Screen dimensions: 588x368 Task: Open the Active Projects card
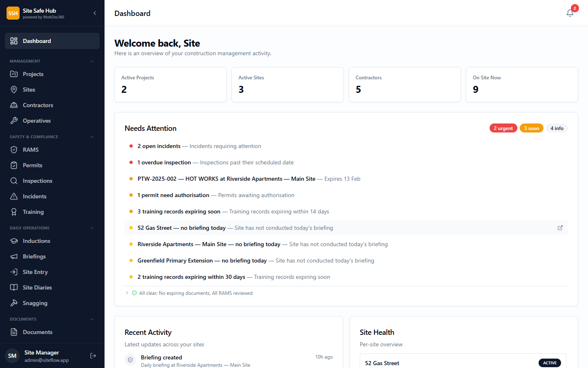coord(170,85)
